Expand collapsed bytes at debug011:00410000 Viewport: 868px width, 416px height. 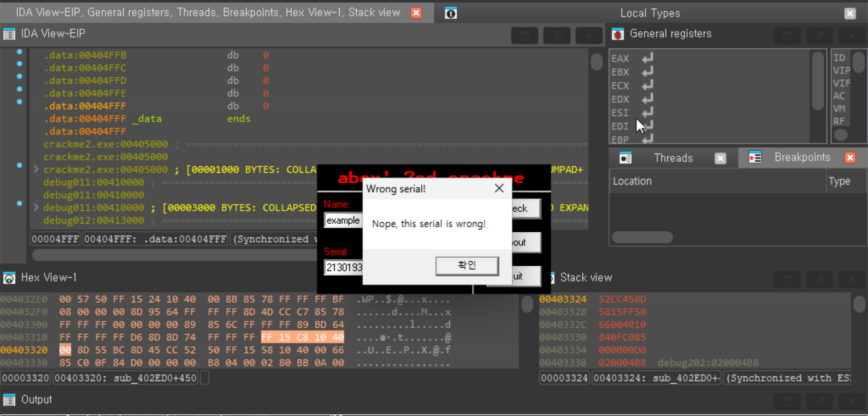coord(35,207)
